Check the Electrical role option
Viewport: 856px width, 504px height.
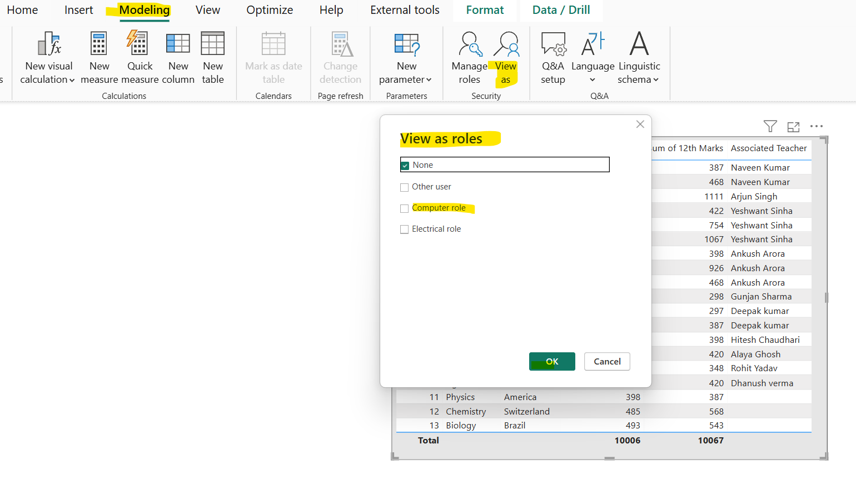tap(405, 228)
